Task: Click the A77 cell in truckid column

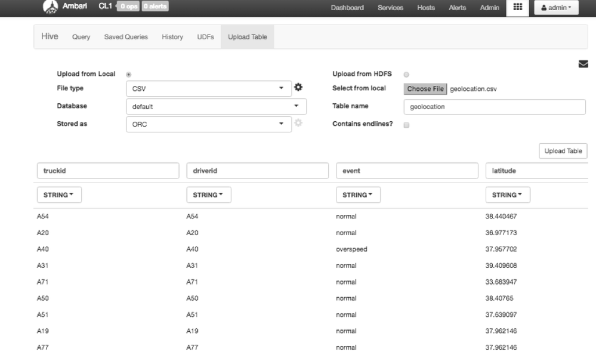Action: 42,347
